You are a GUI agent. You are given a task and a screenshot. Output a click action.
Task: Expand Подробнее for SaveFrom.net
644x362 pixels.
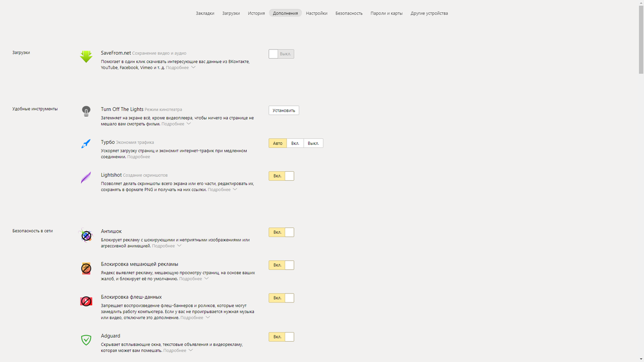click(180, 68)
